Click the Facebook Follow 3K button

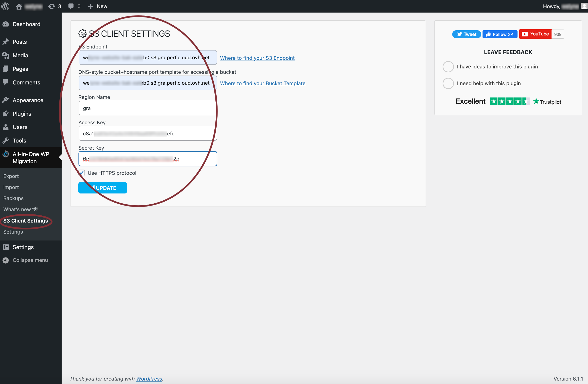click(500, 34)
